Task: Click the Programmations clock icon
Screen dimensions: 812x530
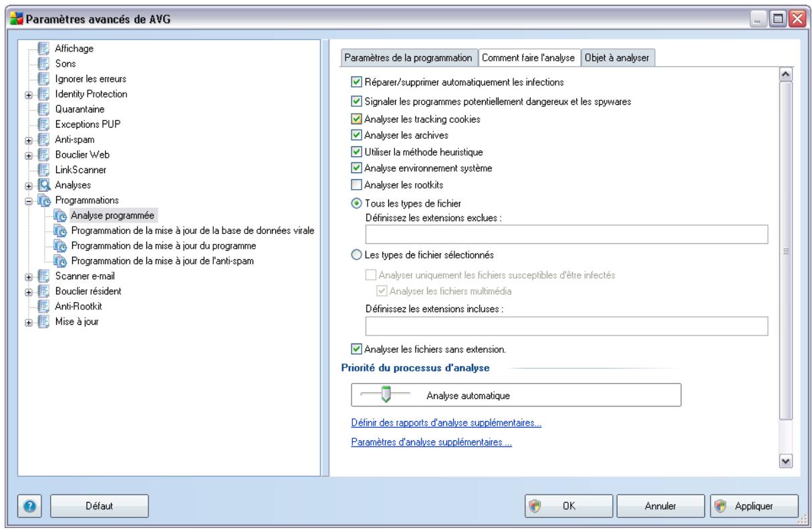Action: 43,199
